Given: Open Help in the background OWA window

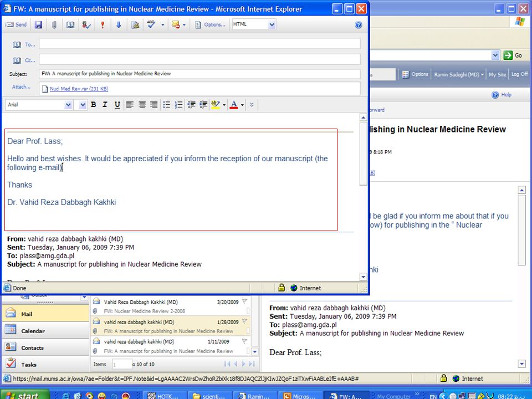Looking at the screenshot, I should pos(502,95).
